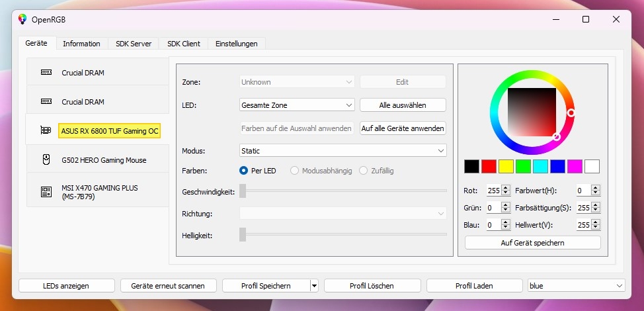Click the Farbwert(H) value field
Image resolution: width=644 pixels, height=311 pixels.
[584, 191]
